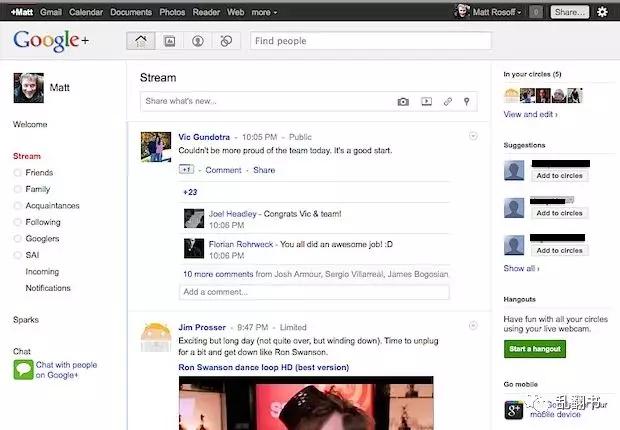Start a hangout with the green button

[535, 349]
